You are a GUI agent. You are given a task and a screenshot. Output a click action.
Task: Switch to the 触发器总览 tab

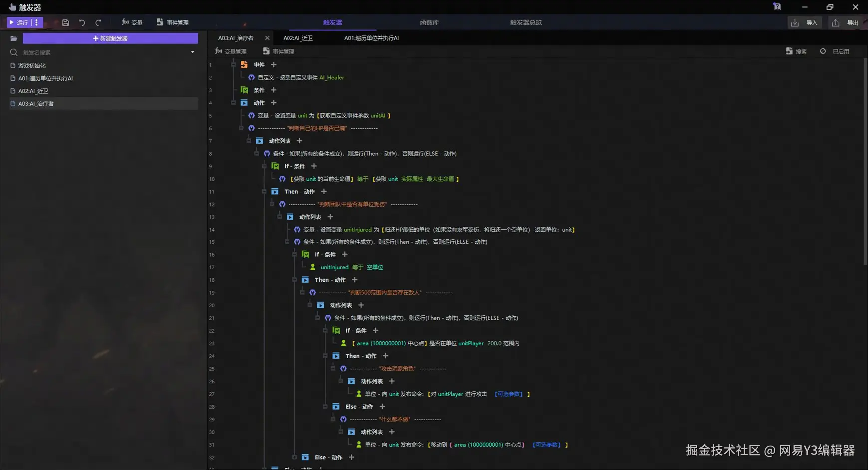526,22
